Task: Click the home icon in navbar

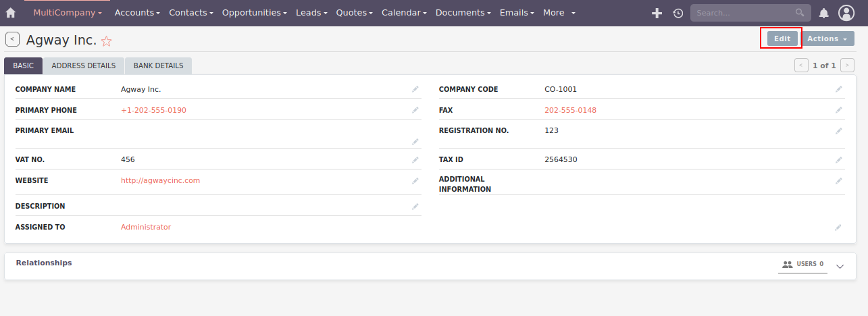Action: point(11,13)
